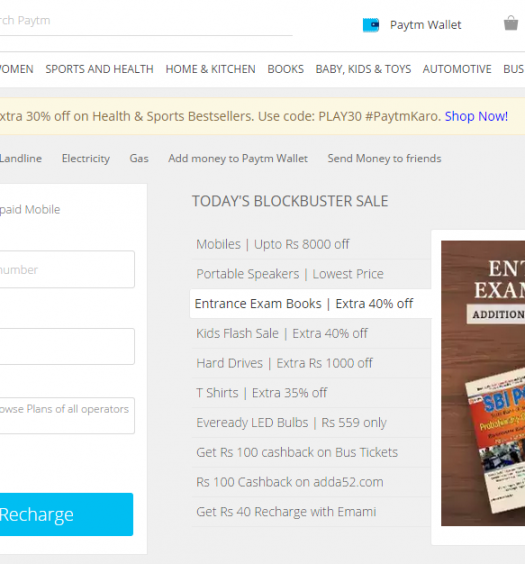Screen dimensions: 525x564
Task: Click the Shop Now! link
Action: [476, 116]
